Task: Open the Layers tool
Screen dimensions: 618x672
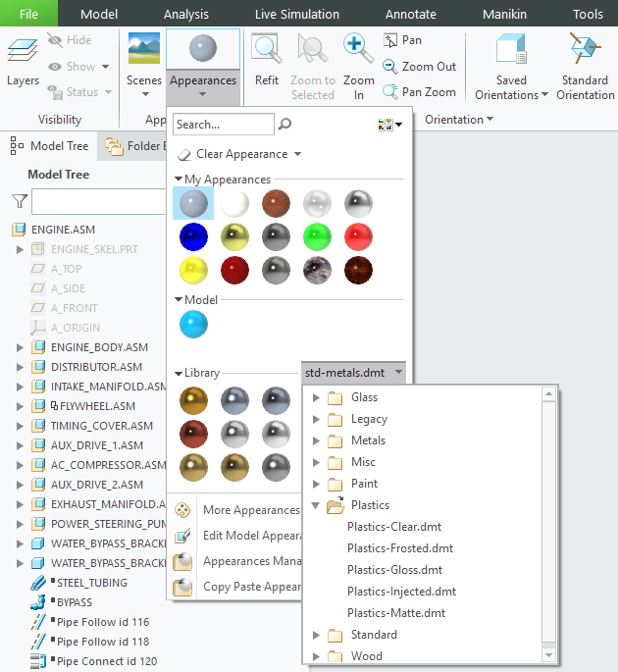Action: [x=23, y=61]
